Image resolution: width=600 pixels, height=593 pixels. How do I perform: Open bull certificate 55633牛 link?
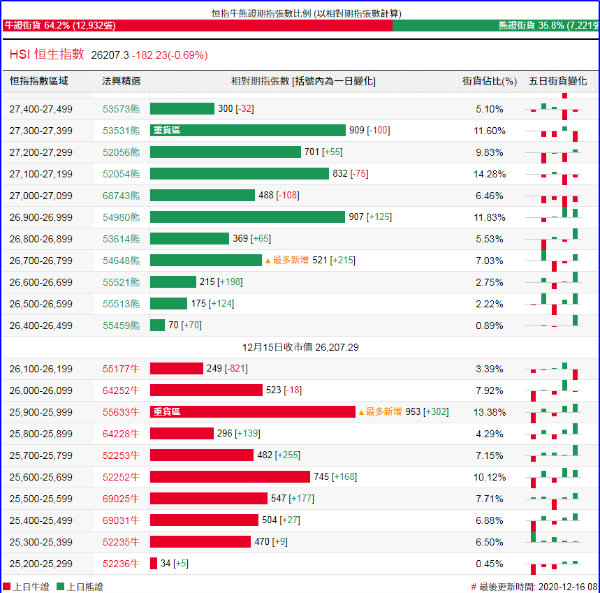pos(121,412)
